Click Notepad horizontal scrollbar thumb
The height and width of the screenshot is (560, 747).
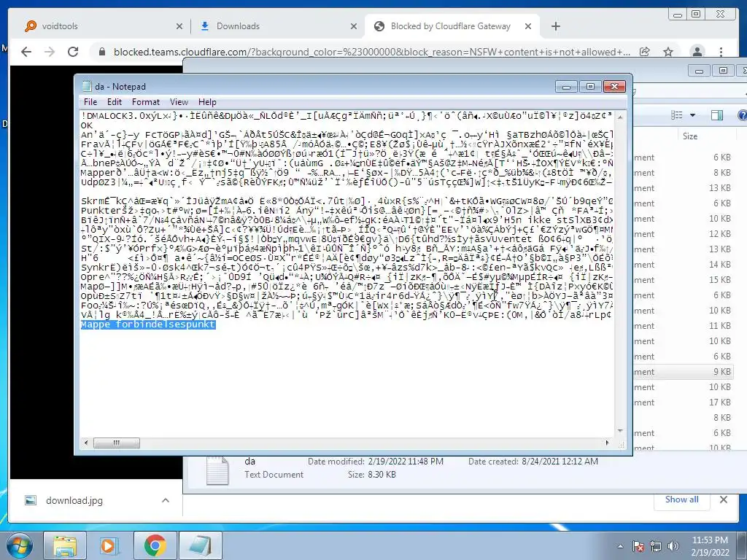(116, 443)
